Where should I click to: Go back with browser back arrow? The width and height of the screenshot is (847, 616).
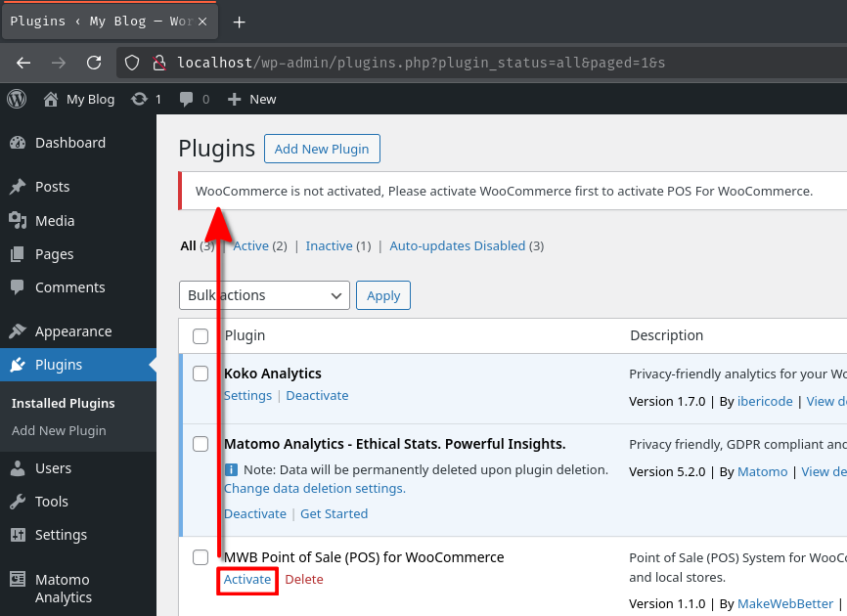click(23, 64)
